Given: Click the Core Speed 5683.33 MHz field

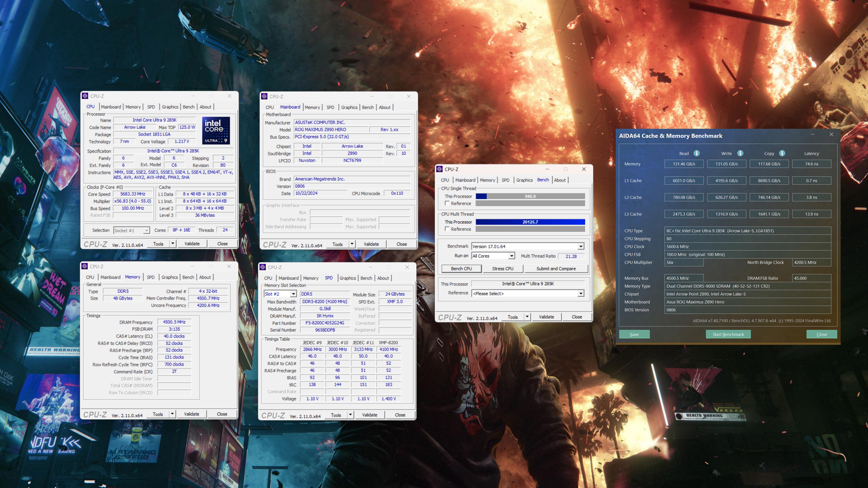Looking at the screenshot, I should point(133,194).
